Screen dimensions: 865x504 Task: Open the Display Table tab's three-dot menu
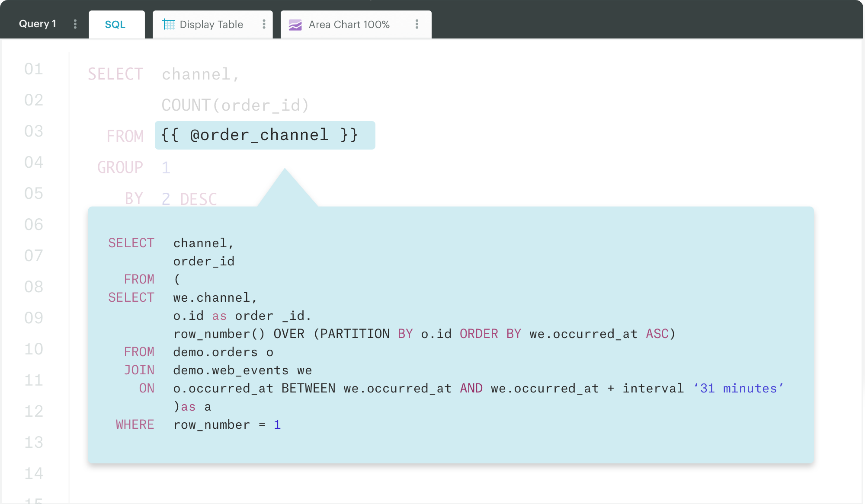(264, 24)
